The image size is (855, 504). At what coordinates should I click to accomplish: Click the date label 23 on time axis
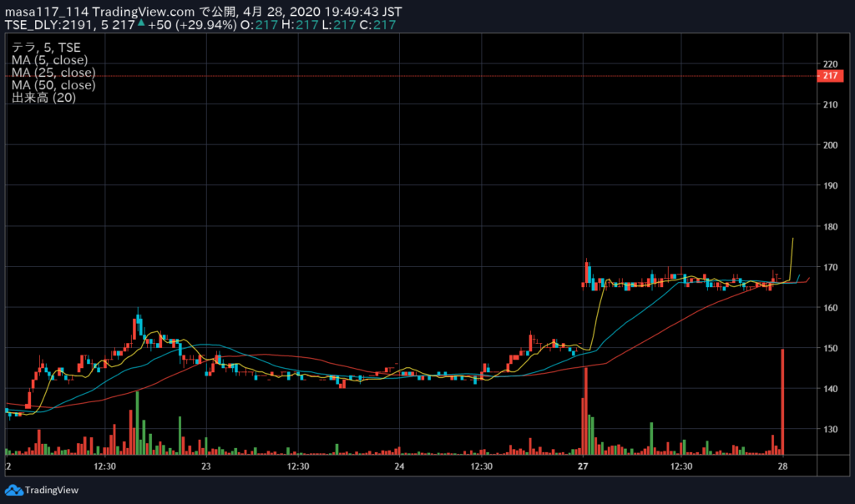pyautogui.click(x=205, y=466)
